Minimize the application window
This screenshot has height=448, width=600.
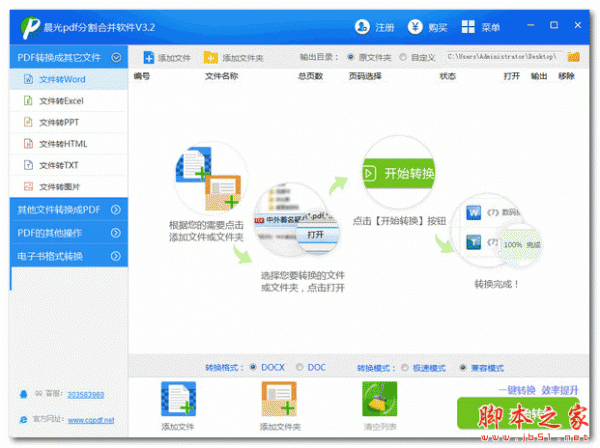[530, 25]
